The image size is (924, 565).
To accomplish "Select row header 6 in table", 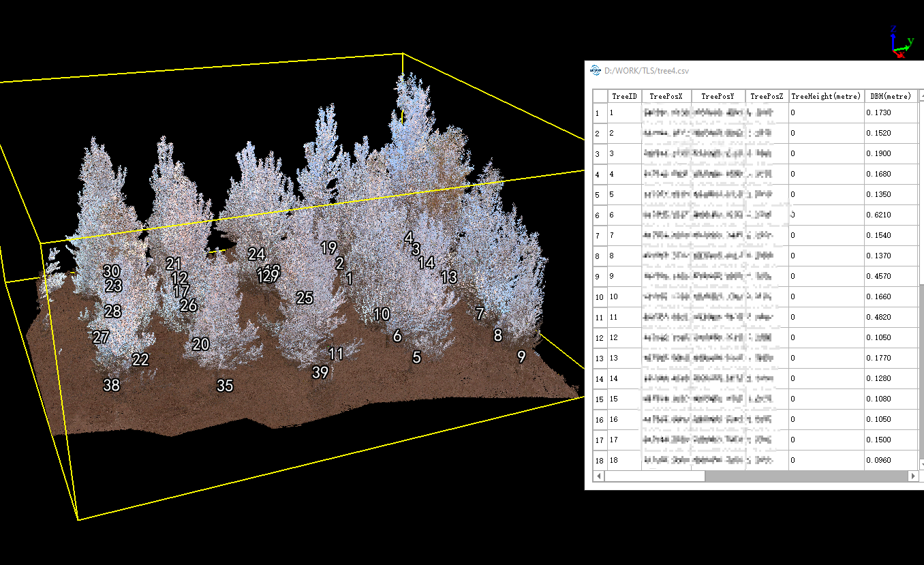I will [598, 215].
